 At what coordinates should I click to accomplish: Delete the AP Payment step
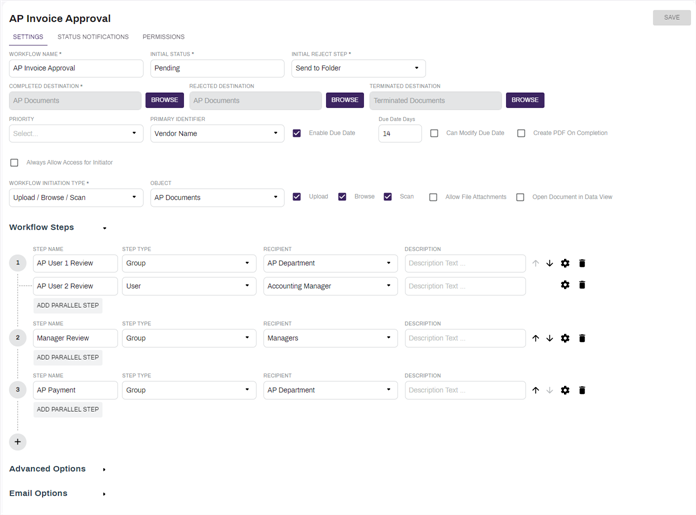click(582, 390)
